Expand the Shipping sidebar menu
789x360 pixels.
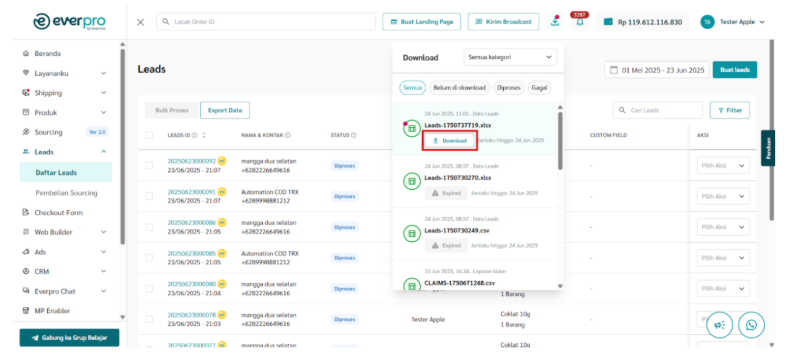(x=64, y=93)
